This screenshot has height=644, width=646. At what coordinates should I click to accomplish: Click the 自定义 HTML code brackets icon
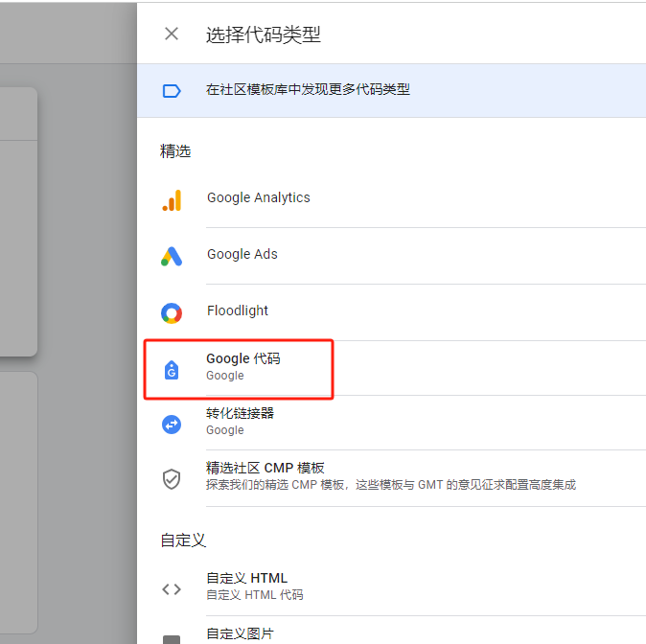(x=172, y=588)
